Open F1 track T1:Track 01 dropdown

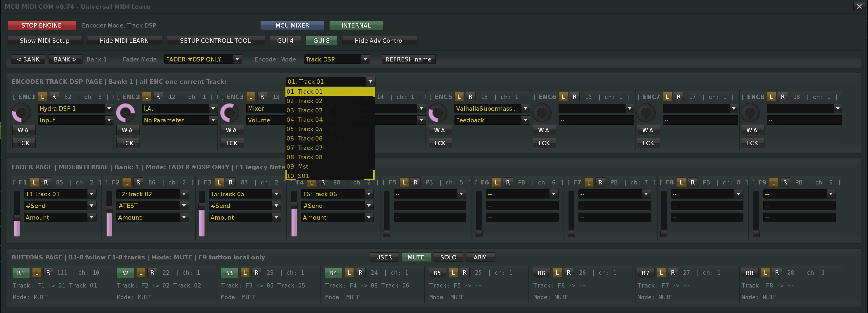60,194
